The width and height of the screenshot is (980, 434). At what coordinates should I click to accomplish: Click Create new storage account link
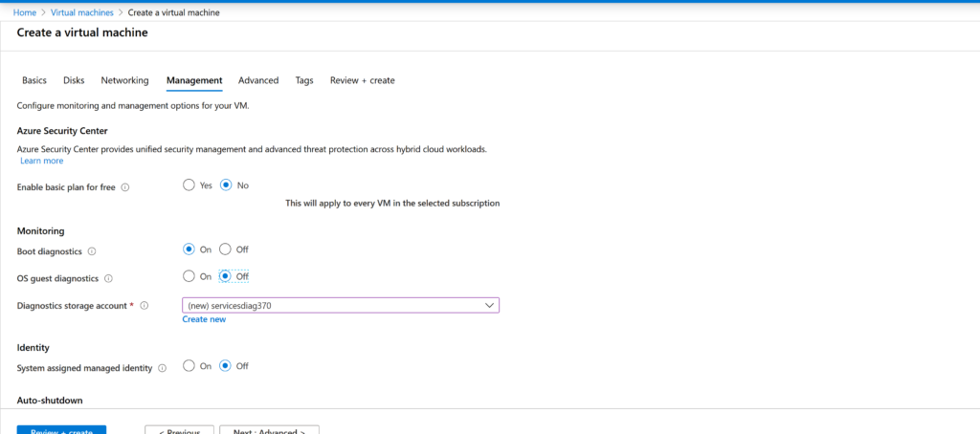pyautogui.click(x=204, y=319)
